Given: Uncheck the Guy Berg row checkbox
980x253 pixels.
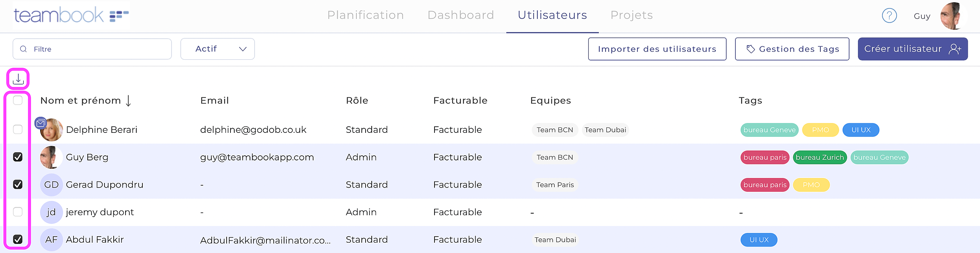Looking at the screenshot, I should (x=18, y=157).
